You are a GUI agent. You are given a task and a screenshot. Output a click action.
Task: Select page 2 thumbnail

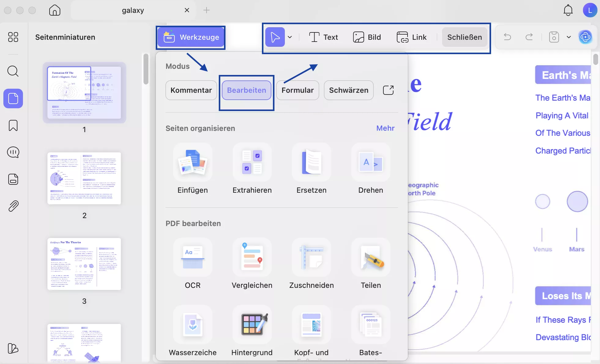point(84,178)
